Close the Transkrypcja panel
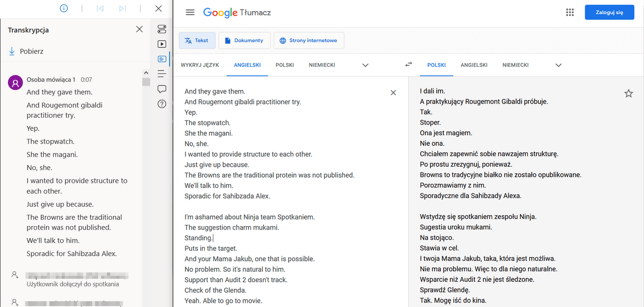Image resolution: width=644 pixels, height=307 pixels. point(139,30)
